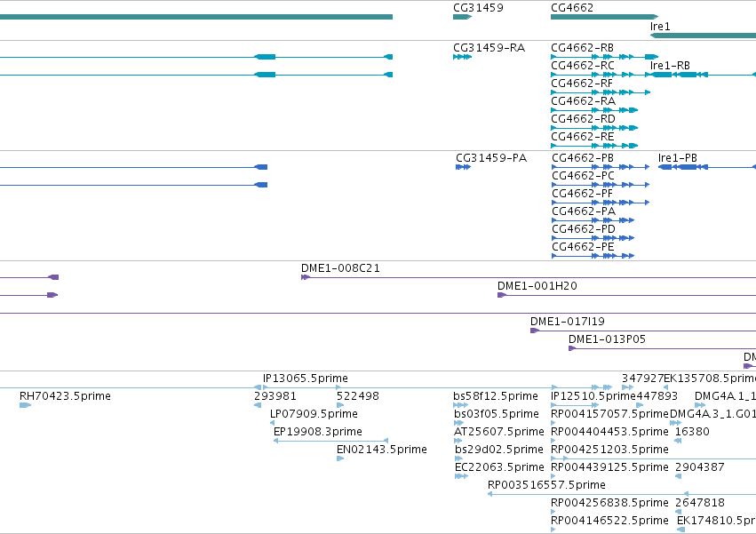Click transcript CG4662-RE label
This screenshot has height=534, width=756.
(583, 137)
